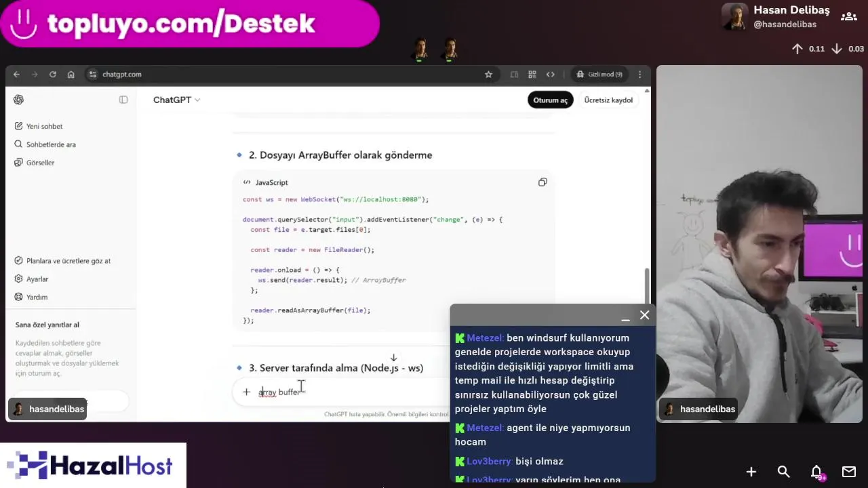
Task: Click heading '2. Dosyayı ArrayBuffer olarak gönderme'
Action: pos(340,155)
